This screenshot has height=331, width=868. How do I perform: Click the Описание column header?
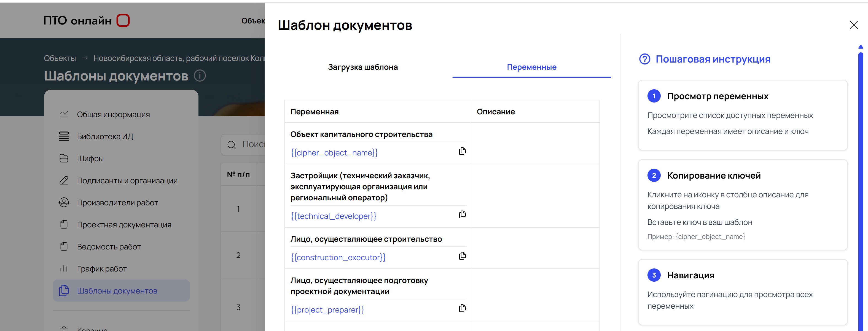click(496, 112)
